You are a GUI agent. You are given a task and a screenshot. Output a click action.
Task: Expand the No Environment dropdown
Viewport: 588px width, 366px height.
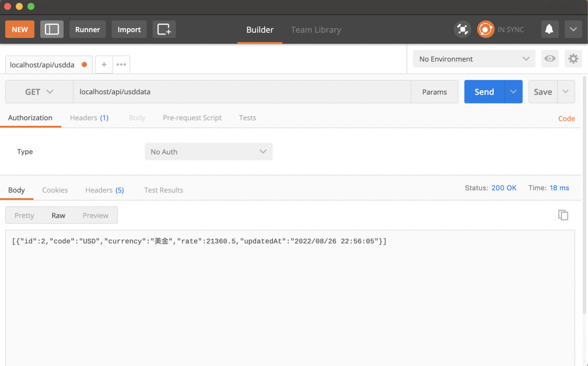tap(474, 59)
